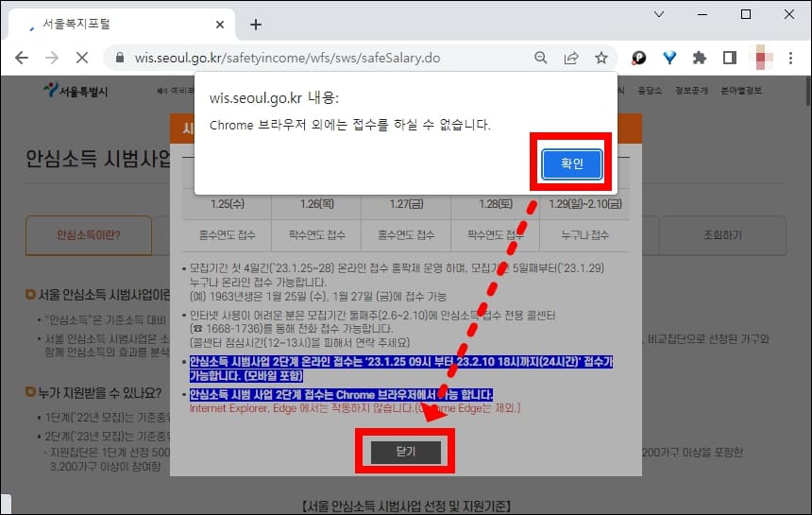Screen dimensions: 812x515
Task: Close the Chrome window
Action: [789, 14]
